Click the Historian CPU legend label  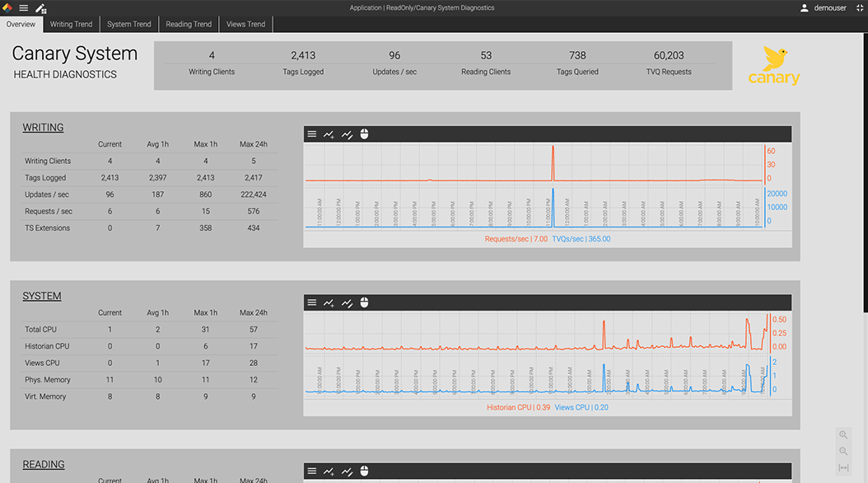coord(518,407)
